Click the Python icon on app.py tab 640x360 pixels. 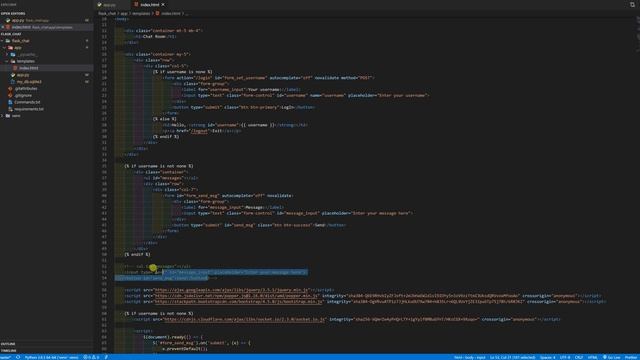100,4
